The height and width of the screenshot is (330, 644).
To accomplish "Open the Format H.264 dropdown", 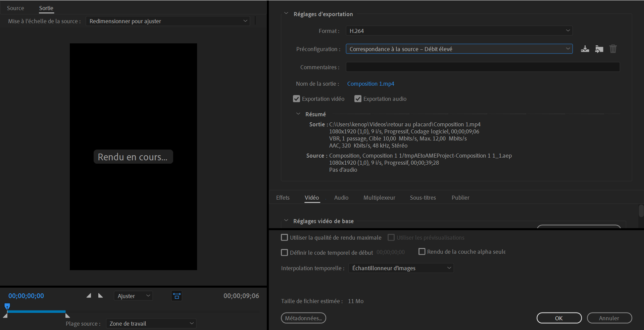I will (x=459, y=31).
